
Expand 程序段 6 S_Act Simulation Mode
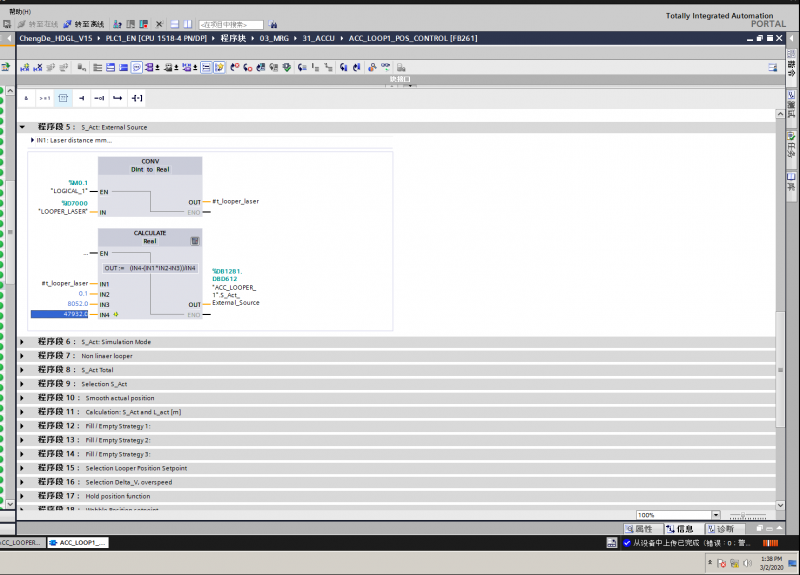[23, 342]
